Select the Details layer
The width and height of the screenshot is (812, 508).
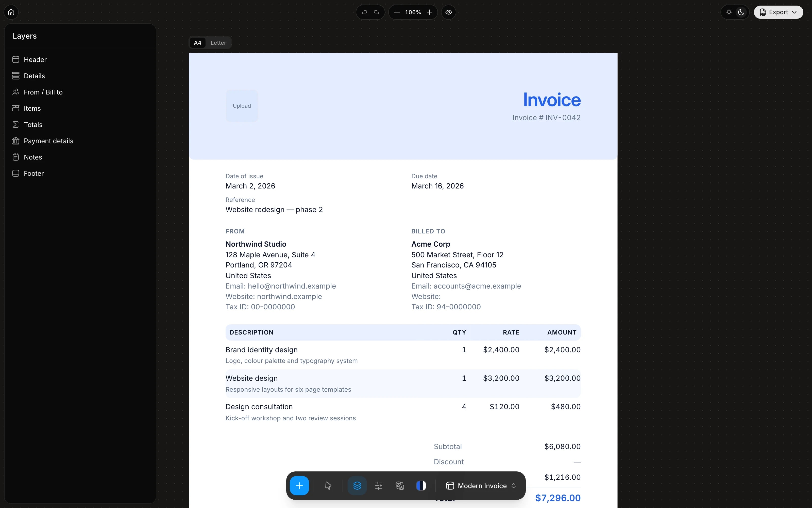coord(80,76)
